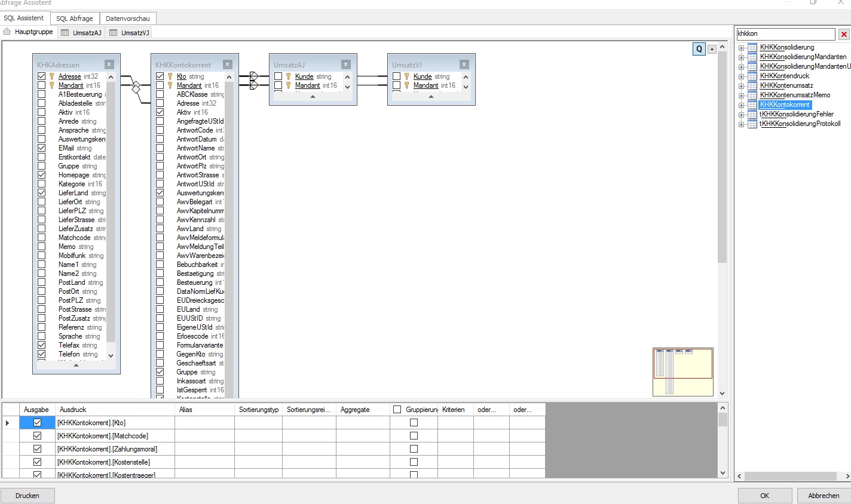Confirm the query with OK
Image resolution: width=851 pixels, height=504 pixels.
765,496
